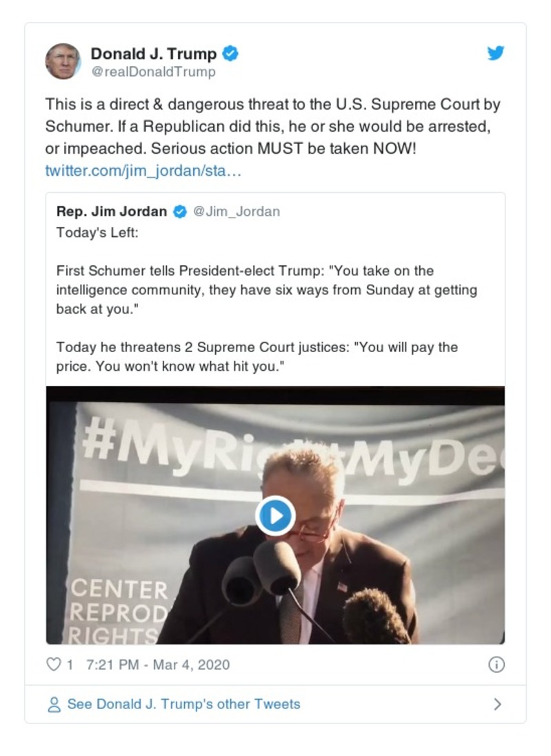Play the embedded video
This screenshot has width=551, height=756.
pos(275,515)
